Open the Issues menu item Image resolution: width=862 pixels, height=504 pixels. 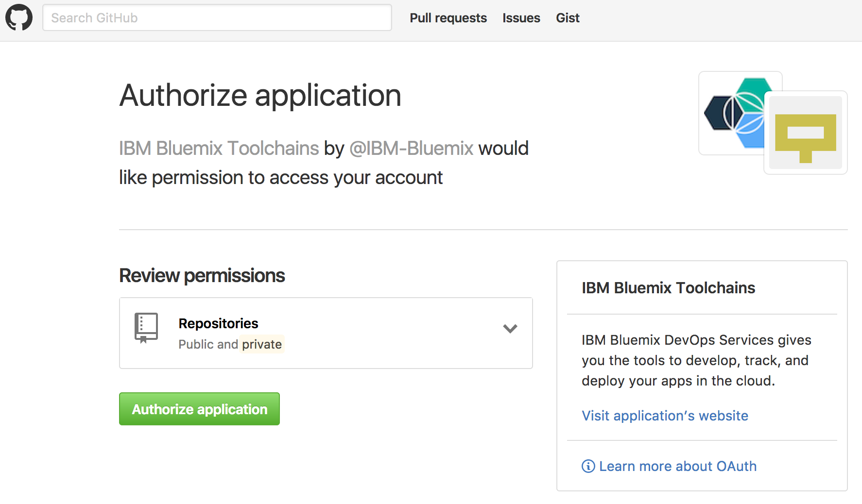[x=521, y=18]
